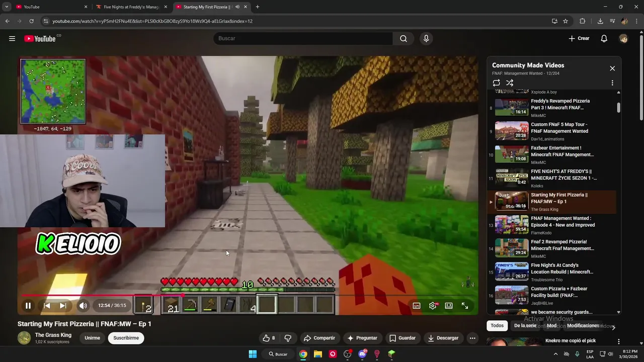Toggle playlist loop button

(x=496, y=83)
